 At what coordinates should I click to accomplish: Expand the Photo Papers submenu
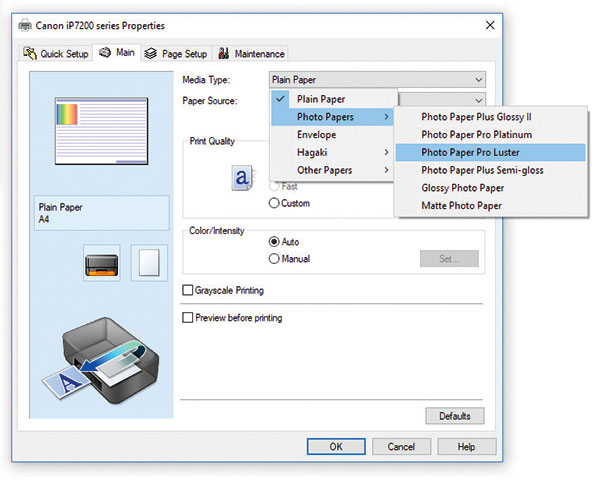[x=332, y=117]
